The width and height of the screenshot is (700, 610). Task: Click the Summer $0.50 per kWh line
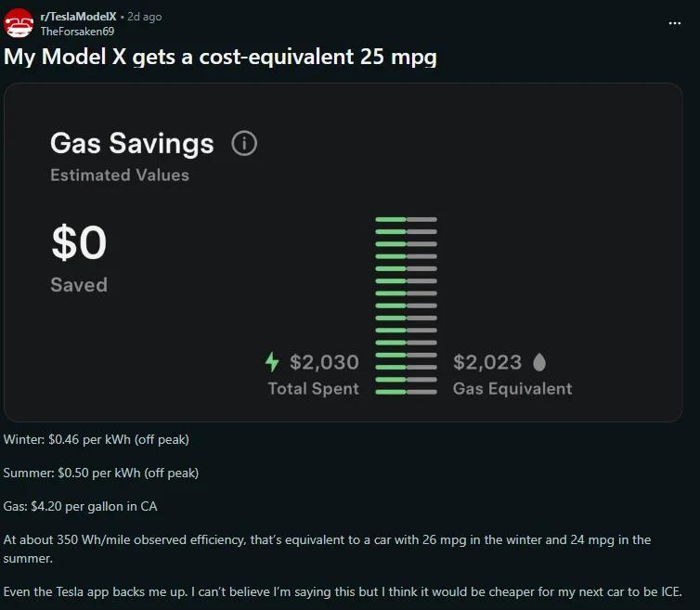(101, 473)
